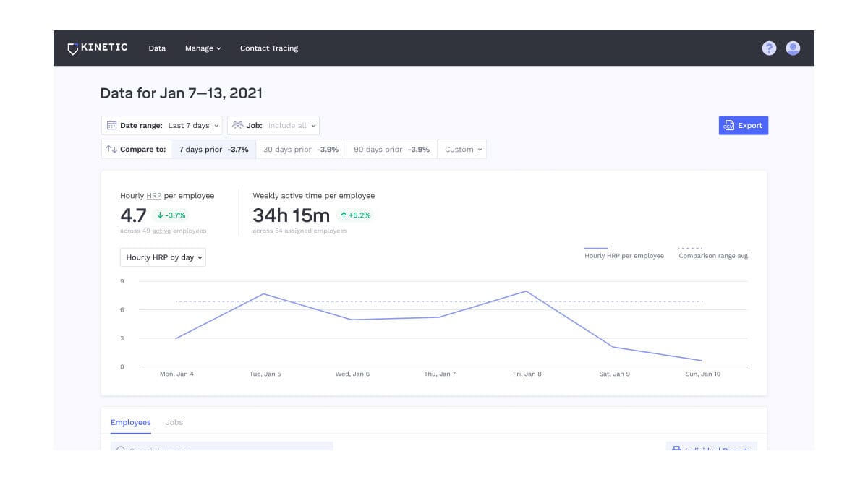
Task: Open the Job filter dropdown
Action: click(273, 125)
